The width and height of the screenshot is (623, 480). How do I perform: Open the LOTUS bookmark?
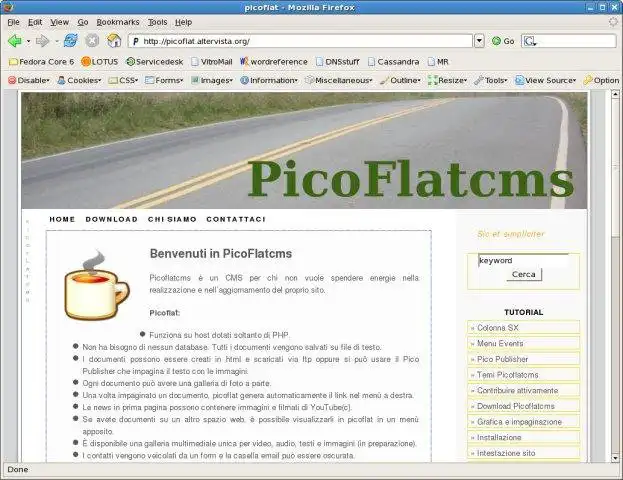coord(100,62)
